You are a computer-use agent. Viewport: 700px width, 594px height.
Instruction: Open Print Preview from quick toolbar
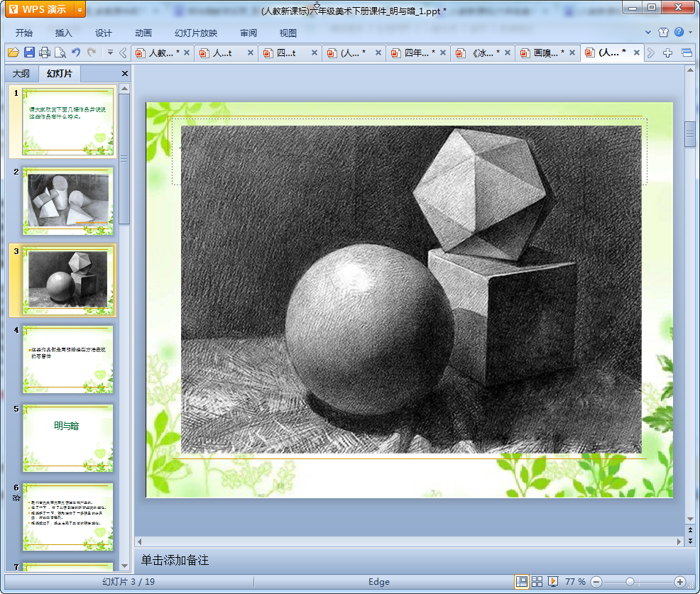tap(60, 53)
